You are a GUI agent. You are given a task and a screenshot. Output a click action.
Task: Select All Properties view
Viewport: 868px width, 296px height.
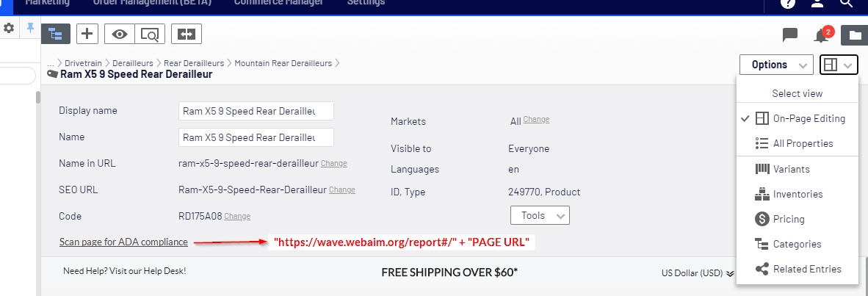point(803,143)
